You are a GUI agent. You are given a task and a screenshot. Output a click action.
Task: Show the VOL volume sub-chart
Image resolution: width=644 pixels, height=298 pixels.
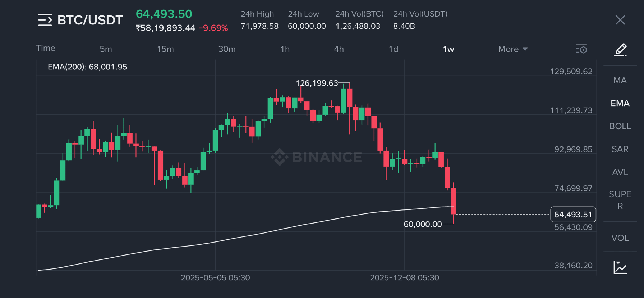click(x=620, y=238)
